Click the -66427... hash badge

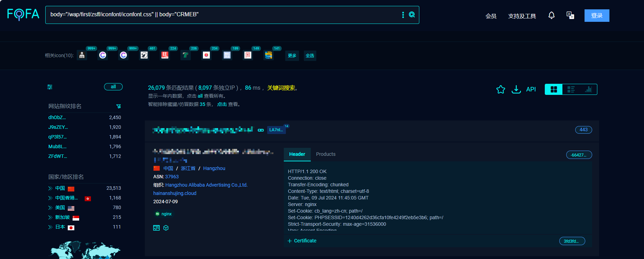point(579,155)
